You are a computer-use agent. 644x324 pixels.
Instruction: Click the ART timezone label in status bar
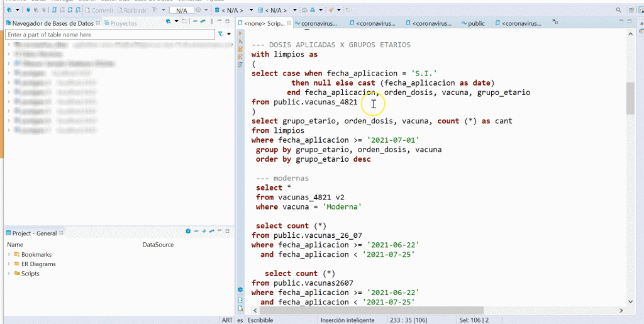click(x=227, y=320)
